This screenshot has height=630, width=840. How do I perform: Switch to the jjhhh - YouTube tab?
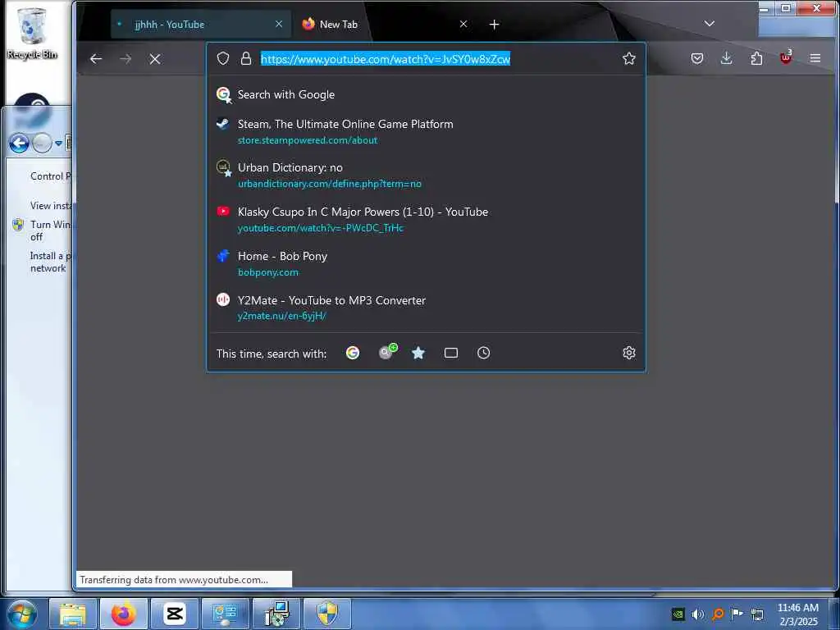pos(201,24)
